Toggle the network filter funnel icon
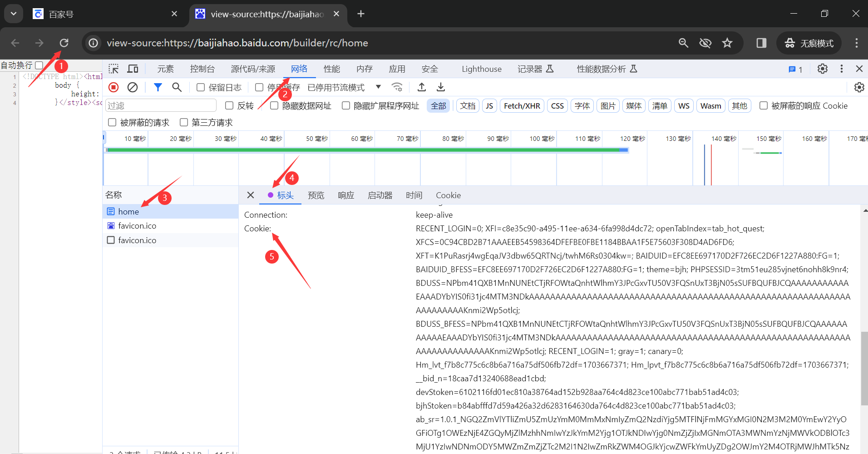868x454 pixels. (x=158, y=87)
